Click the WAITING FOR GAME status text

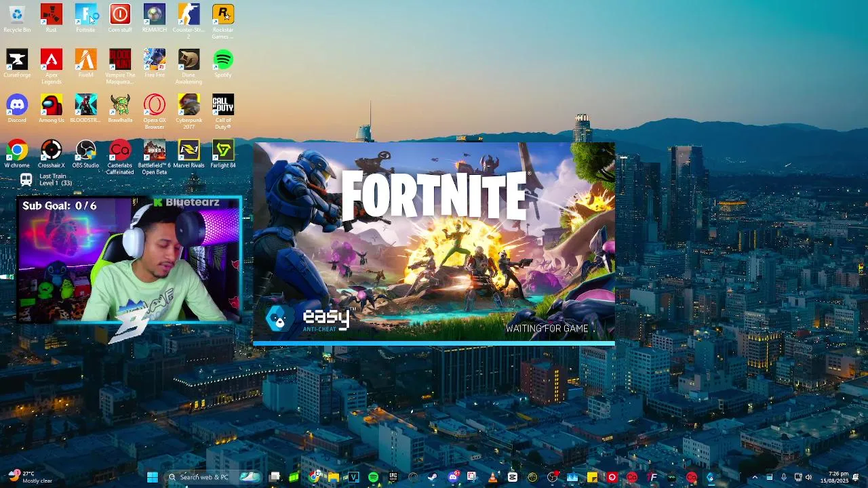click(x=547, y=329)
